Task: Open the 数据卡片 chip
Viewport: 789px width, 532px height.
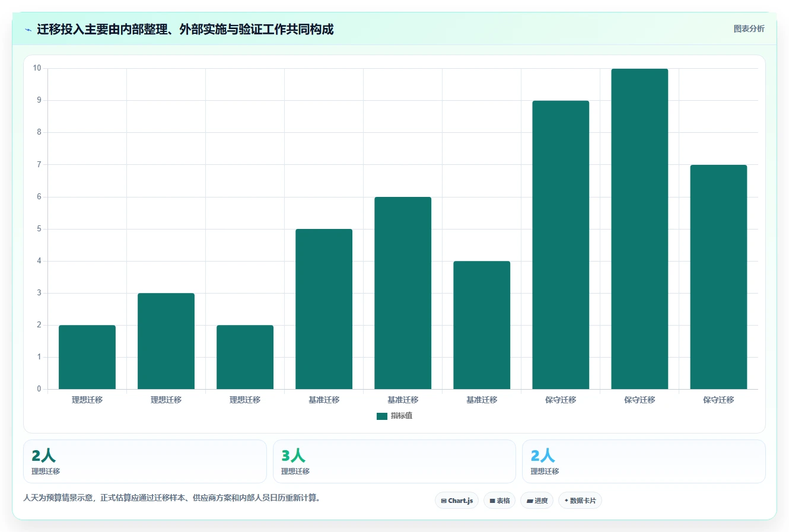Action: tap(580, 501)
